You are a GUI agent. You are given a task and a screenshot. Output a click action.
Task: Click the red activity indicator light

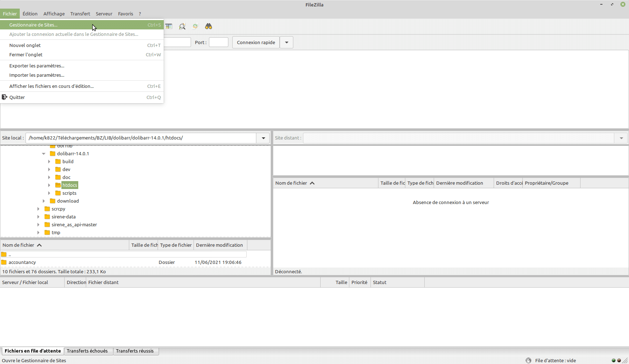[619, 360]
